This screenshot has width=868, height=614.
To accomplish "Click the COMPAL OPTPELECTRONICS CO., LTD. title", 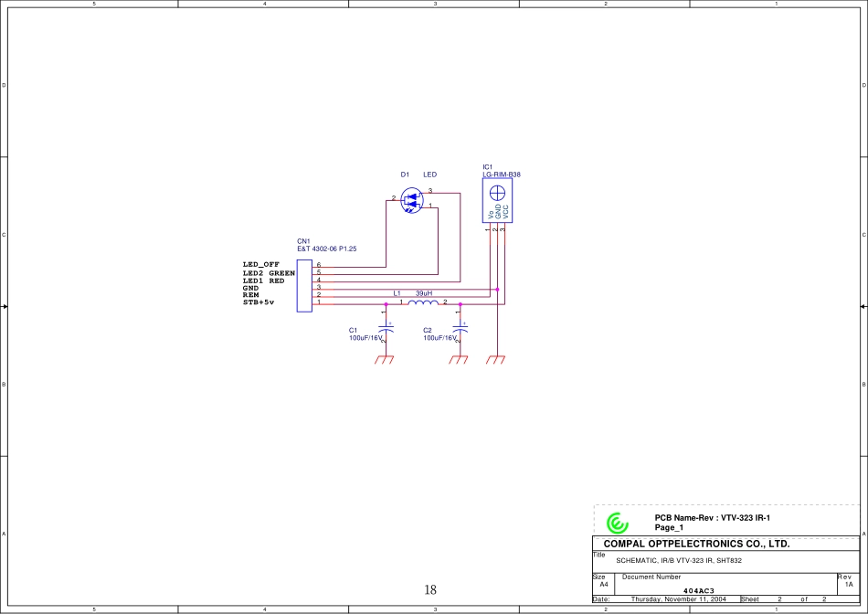I will coord(696,545).
